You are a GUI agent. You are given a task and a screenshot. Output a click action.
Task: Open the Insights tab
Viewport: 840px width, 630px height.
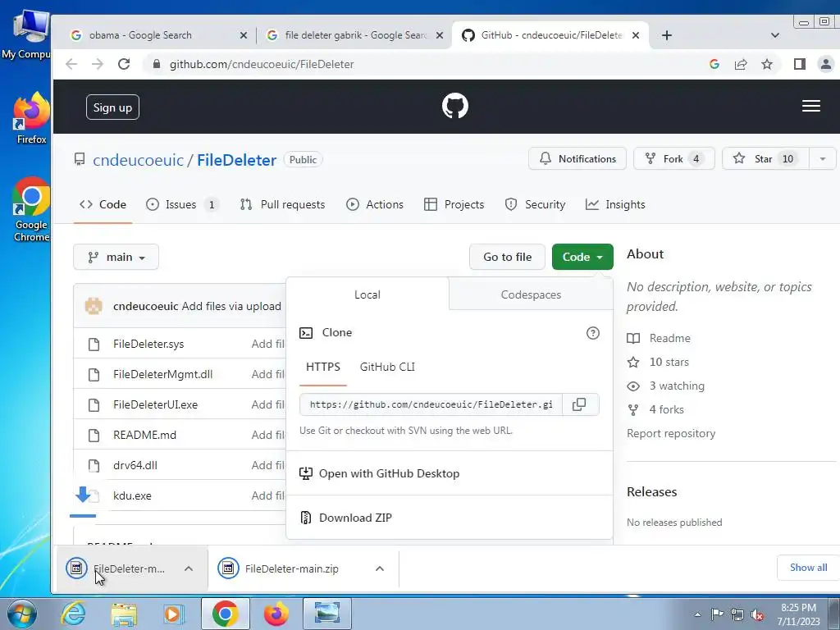[x=615, y=204]
